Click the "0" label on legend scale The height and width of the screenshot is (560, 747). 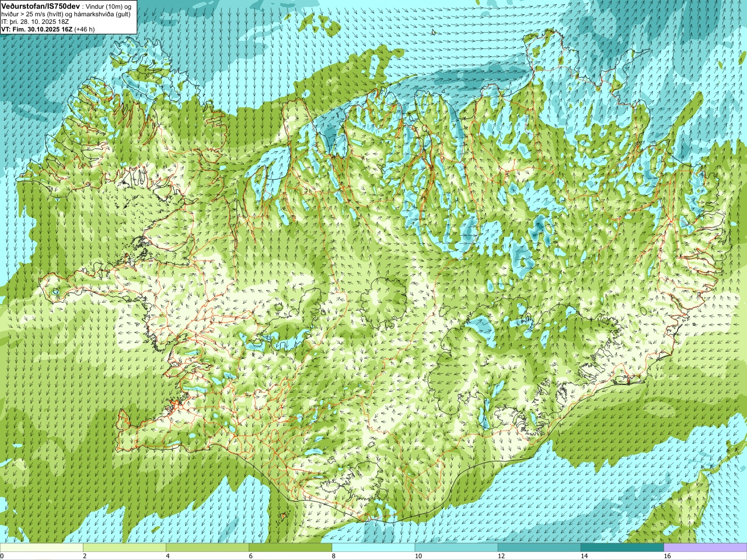coord(2,556)
